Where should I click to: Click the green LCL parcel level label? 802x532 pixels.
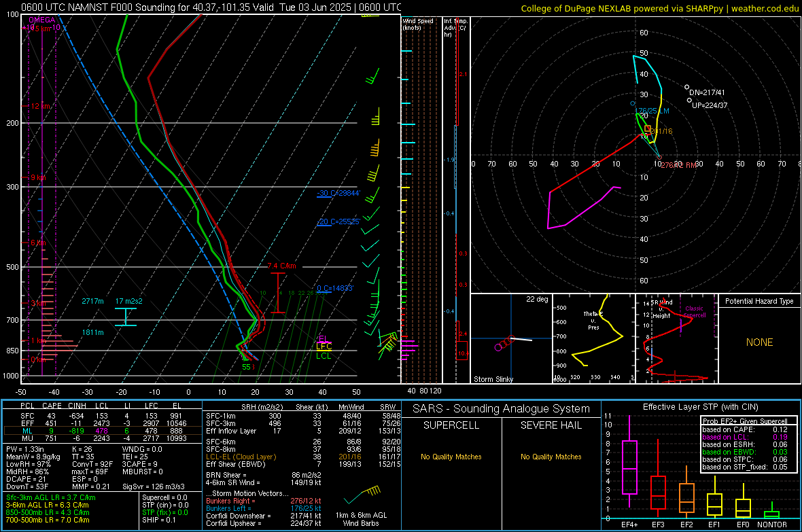pos(324,355)
